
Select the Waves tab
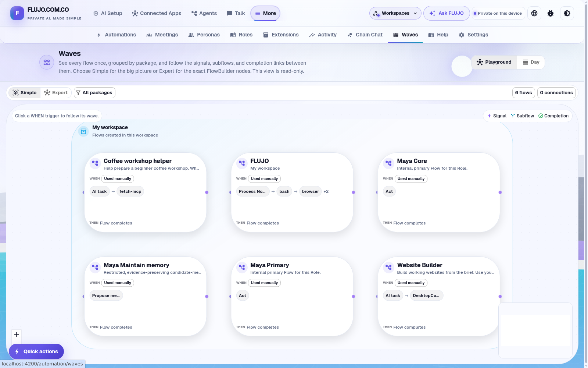tap(405, 35)
